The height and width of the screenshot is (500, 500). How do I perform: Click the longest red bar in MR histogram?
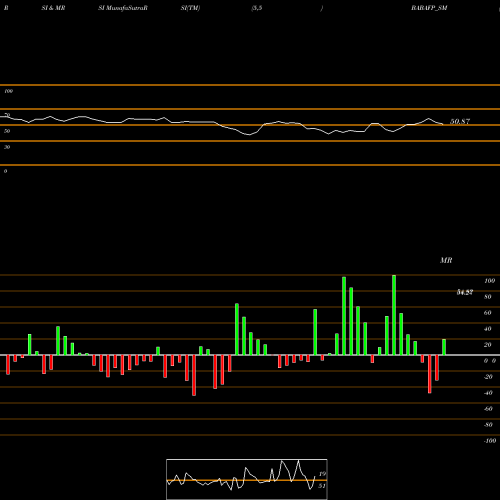click(x=194, y=375)
